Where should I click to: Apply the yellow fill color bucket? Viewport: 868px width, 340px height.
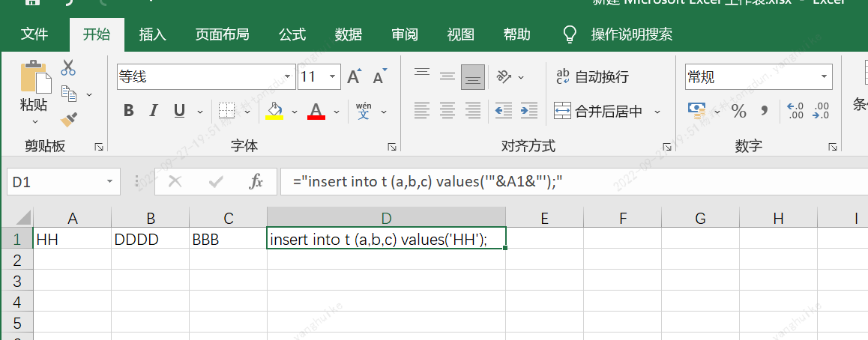click(x=274, y=111)
